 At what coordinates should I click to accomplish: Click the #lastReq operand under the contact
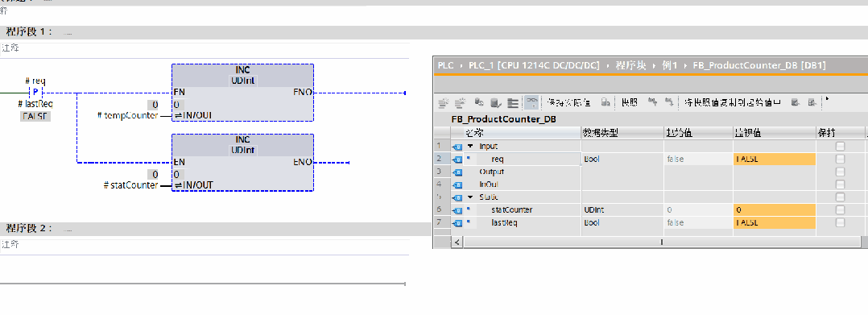[x=35, y=104]
